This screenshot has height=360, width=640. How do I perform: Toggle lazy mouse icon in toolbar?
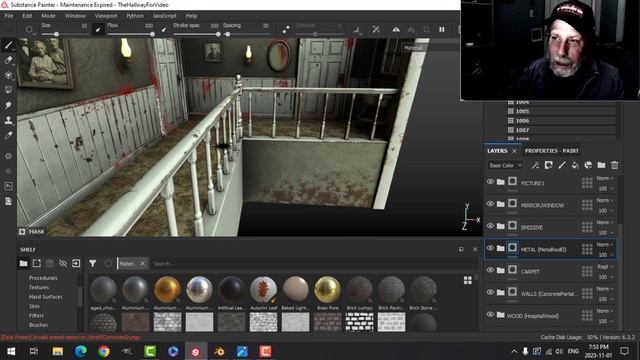pyautogui.click(x=286, y=29)
